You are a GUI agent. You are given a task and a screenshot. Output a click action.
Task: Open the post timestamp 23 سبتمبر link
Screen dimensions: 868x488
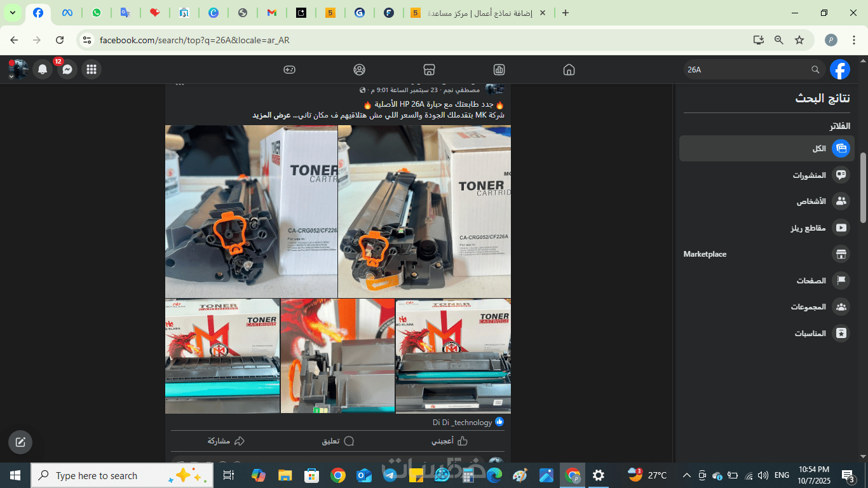tap(403, 90)
